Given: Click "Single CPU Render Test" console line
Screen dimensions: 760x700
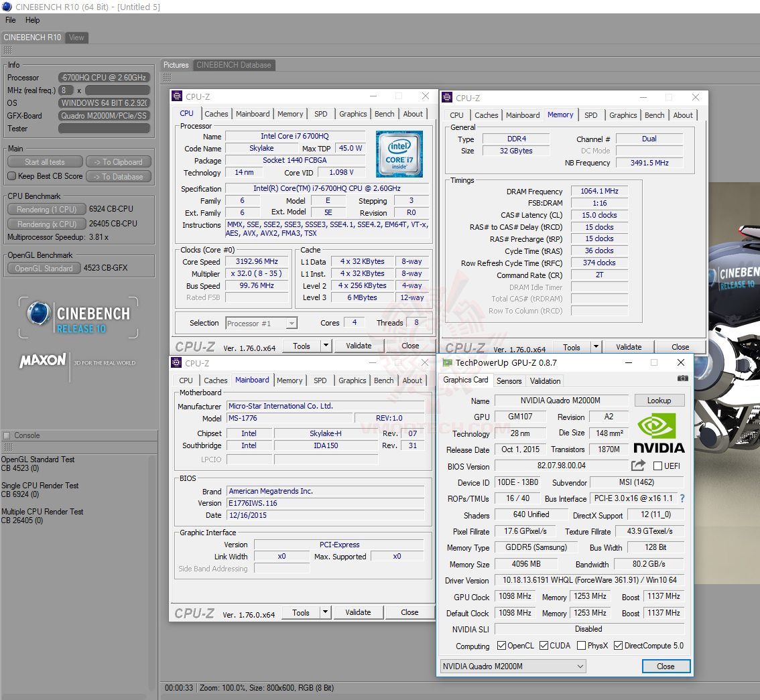Looking at the screenshot, I should [40, 486].
